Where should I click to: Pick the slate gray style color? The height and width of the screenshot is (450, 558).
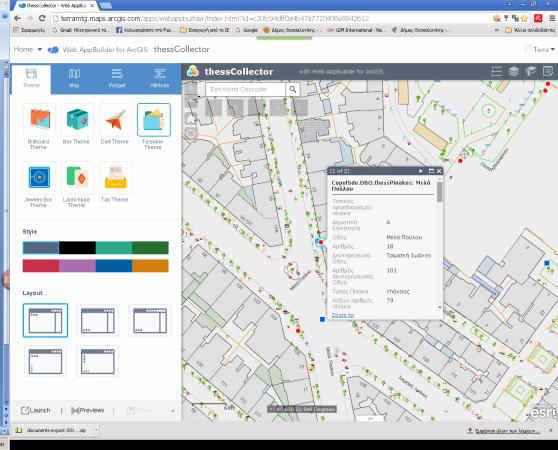[x=41, y=248]
